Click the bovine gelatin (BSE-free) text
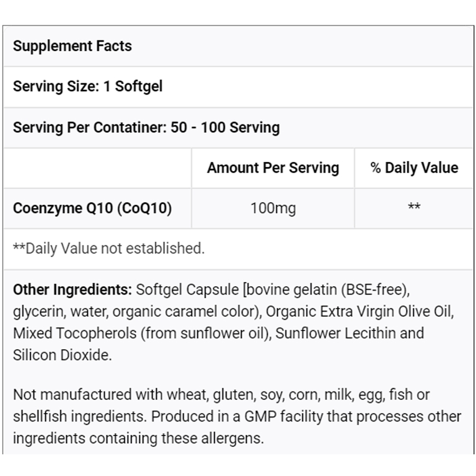This screenshot has height=476, width=476. pyautogui.click(x=328, y=290)
